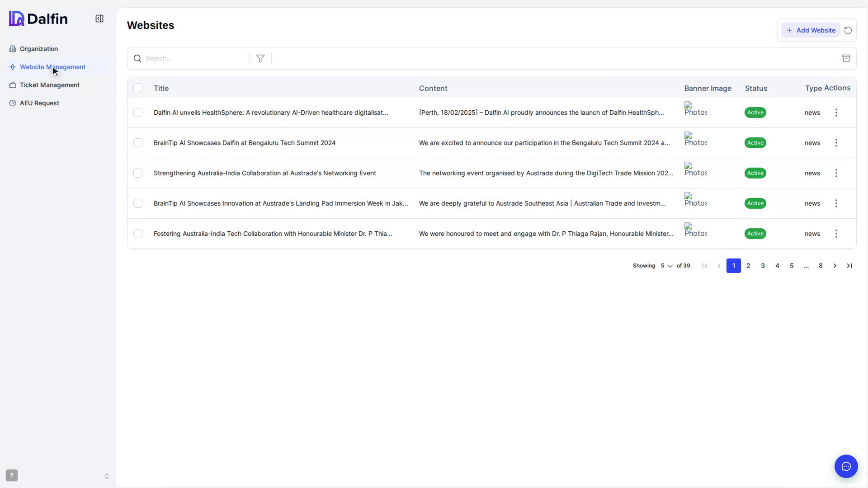
Task: Open actions menu for Landing Pad Immersion row
Action: 836,203
